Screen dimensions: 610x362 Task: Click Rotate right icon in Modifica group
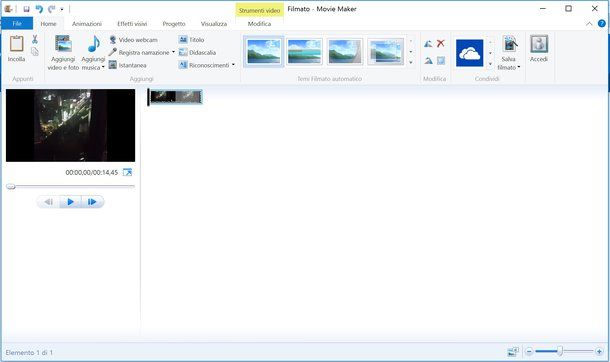click(x=428, y=61)
